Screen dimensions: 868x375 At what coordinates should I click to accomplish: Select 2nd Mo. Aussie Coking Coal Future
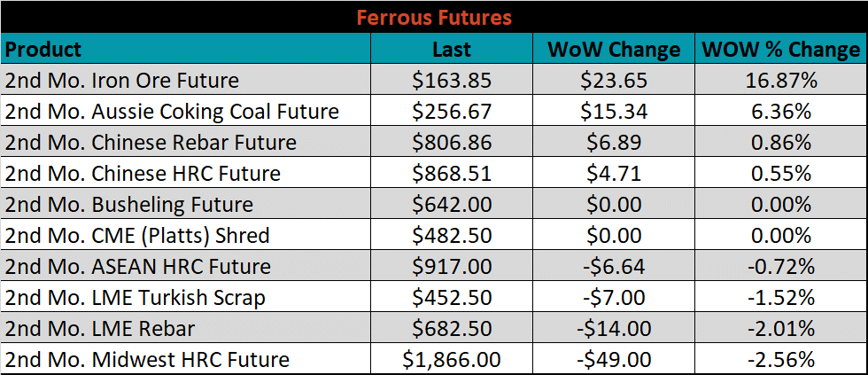tap(186, 111)
